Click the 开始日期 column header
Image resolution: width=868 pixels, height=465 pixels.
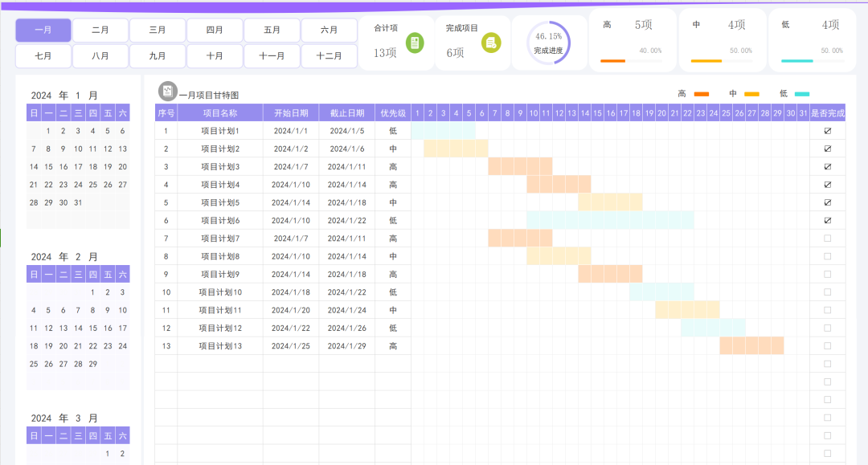[291, 112]
